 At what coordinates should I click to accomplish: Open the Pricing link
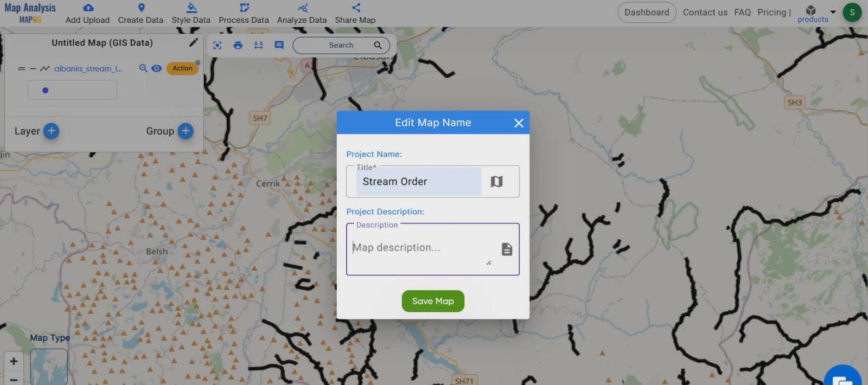coord(771,12)
